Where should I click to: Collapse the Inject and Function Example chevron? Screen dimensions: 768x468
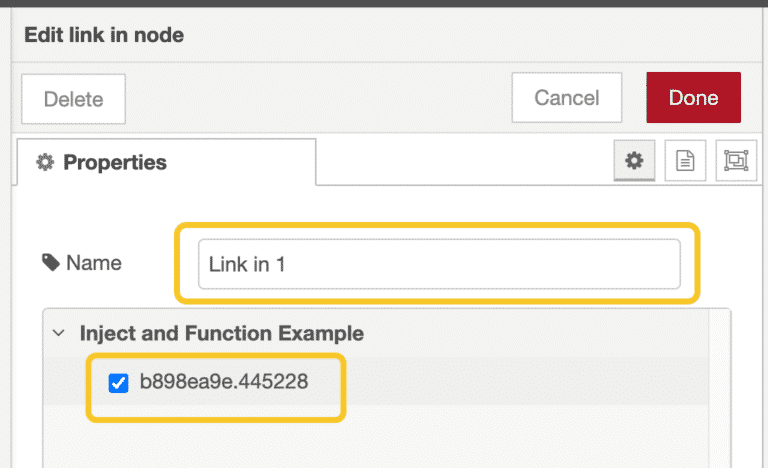pyautogui.click(x=59, y=333)
